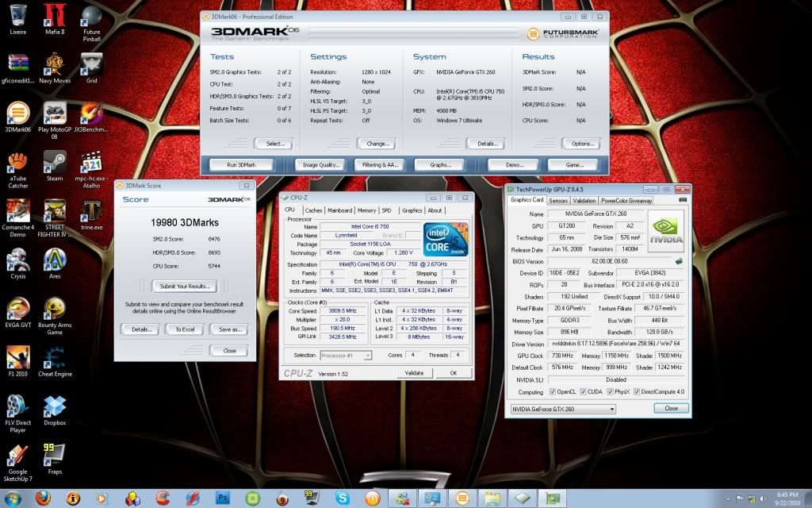Image resolution: width=812 pixels, height=508 pixels.
Task: Click the taskbar clock showing 6:45 PM
Action: pos(787,498)
